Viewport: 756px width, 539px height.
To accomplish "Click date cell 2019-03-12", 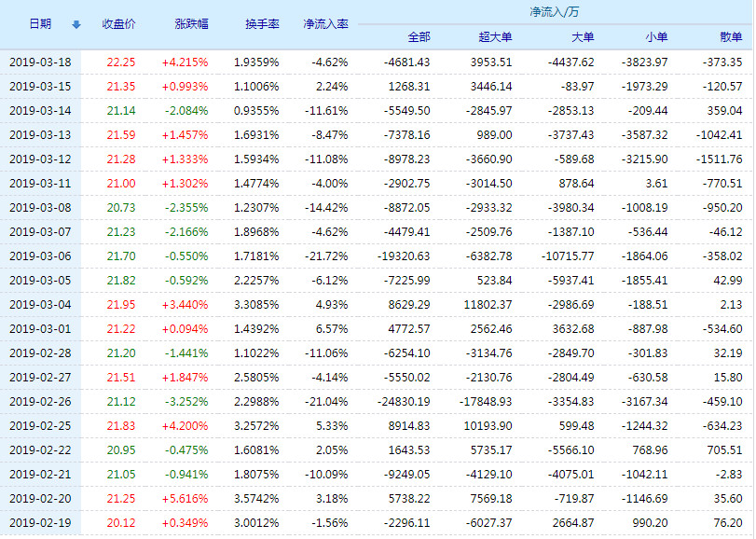I will (40, 159).
